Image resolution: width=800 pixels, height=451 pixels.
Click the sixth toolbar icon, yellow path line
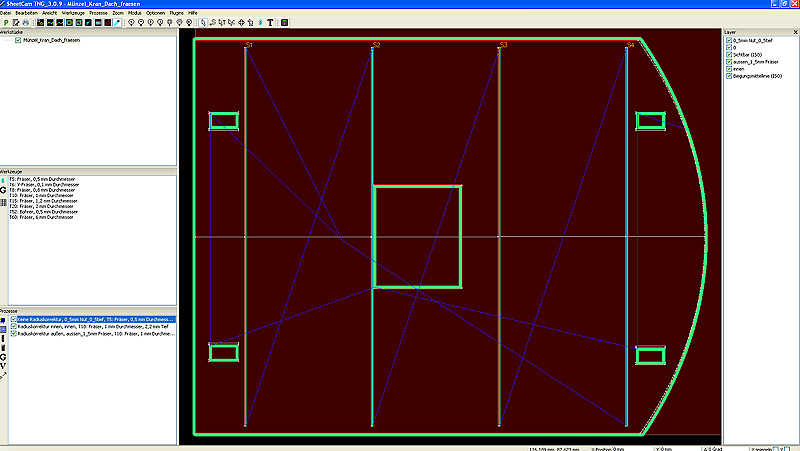click(x=60, y=22)
